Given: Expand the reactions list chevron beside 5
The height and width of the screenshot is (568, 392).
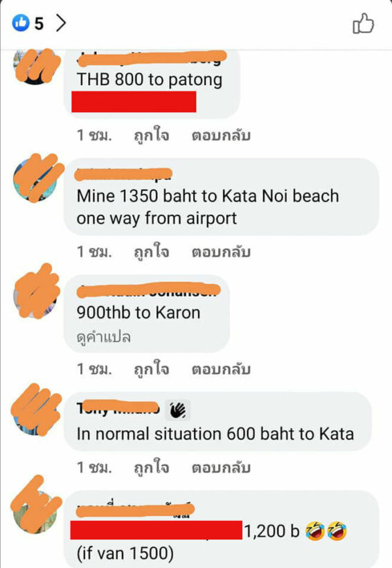Looking at the screenshot, I should point(61,24).
